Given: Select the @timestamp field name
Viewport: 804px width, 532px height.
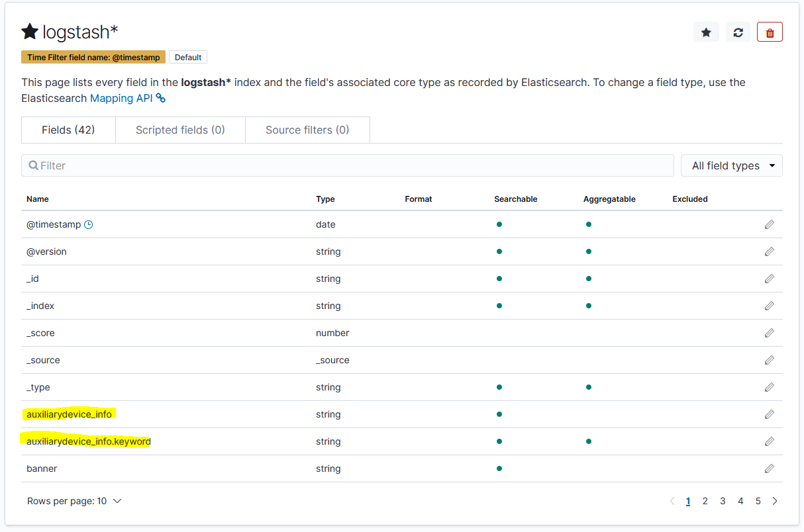Looking at the screenshot, I should coord(54,224).
